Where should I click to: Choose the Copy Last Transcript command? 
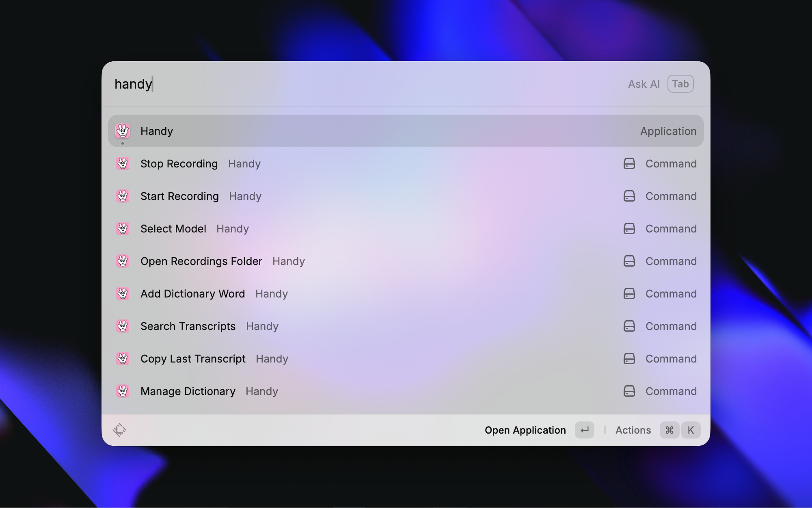click(193, 359)
